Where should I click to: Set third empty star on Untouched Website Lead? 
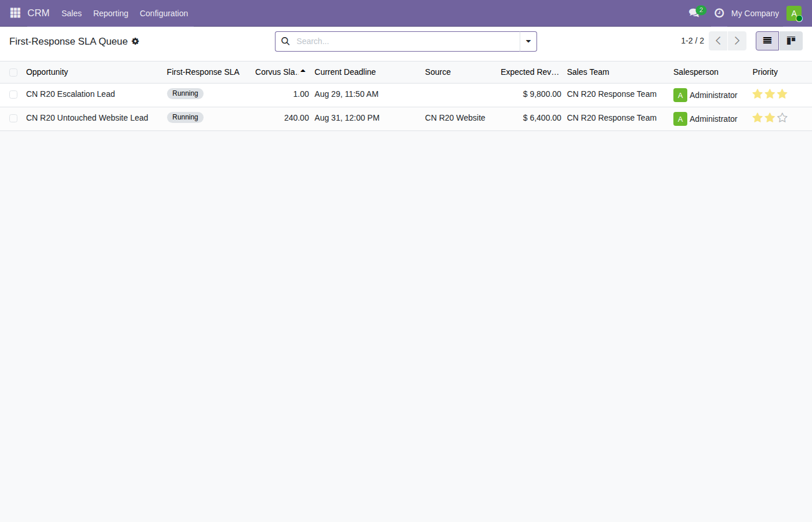[x=782, y=118]
